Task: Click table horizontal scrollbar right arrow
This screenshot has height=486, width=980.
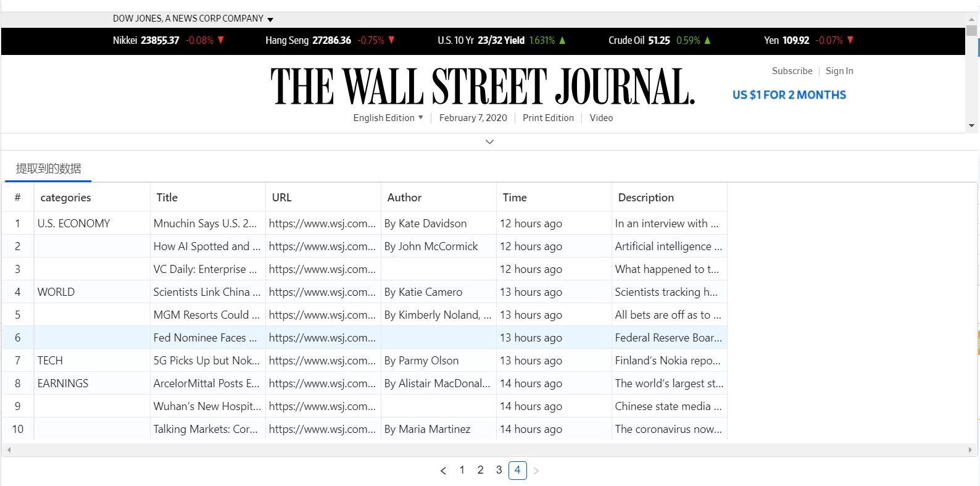Action: [970, 450]
